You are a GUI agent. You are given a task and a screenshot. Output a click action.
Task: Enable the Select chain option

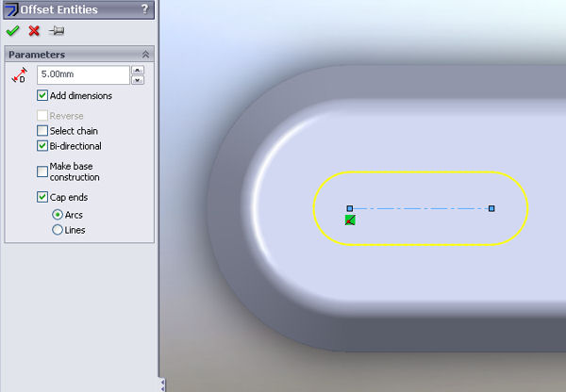click(x=42, y=131)
